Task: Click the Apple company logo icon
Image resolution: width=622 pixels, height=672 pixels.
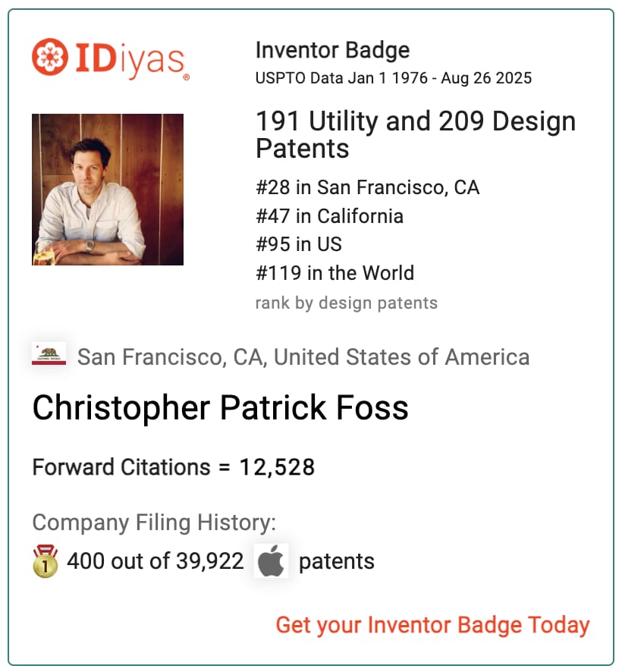Action: coord(271,561)
